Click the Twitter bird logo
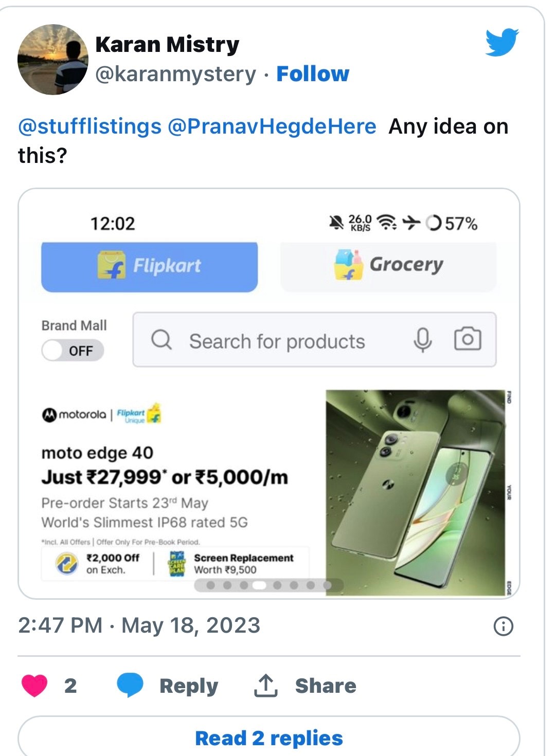Viewport: 556px width, 756px height. (501, 43)
